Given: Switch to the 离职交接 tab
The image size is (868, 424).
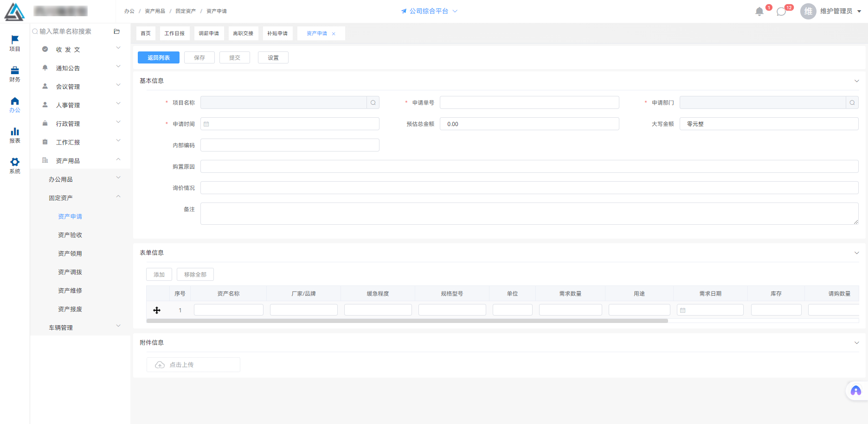Looking at the screenshot, I should (x=243, y=33).
